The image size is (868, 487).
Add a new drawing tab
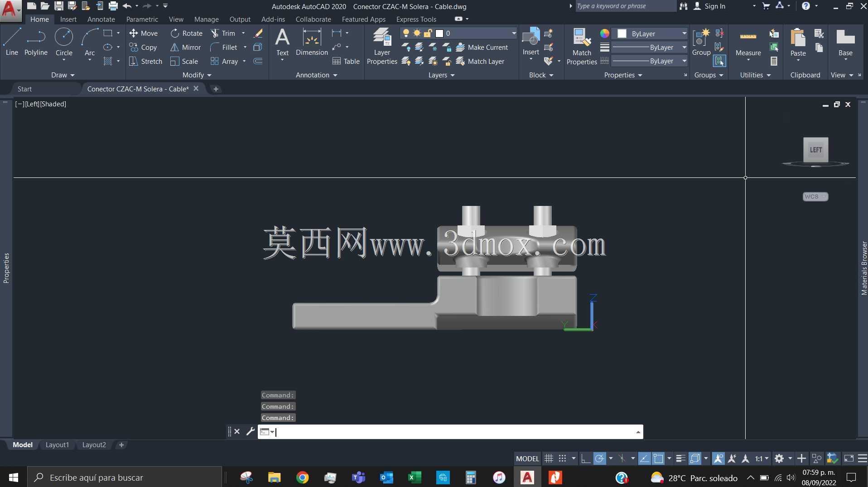coord(216,89)
